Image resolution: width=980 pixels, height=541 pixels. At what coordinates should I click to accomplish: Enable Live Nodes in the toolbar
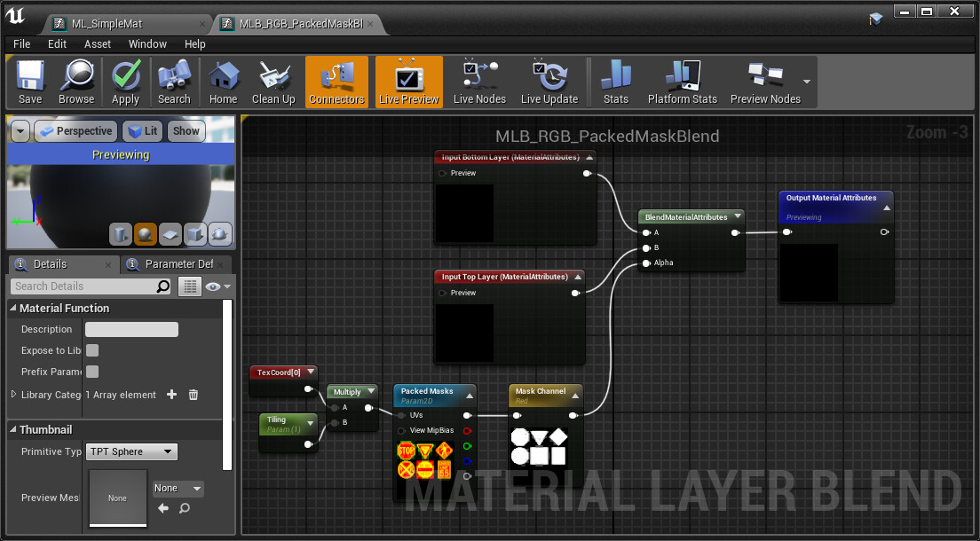[x=478, y=82]
